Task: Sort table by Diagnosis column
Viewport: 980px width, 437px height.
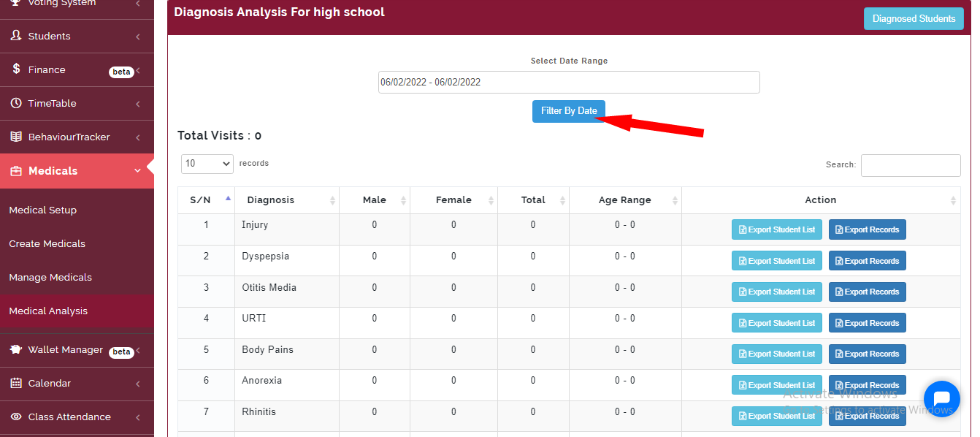Action: (287, 200)
